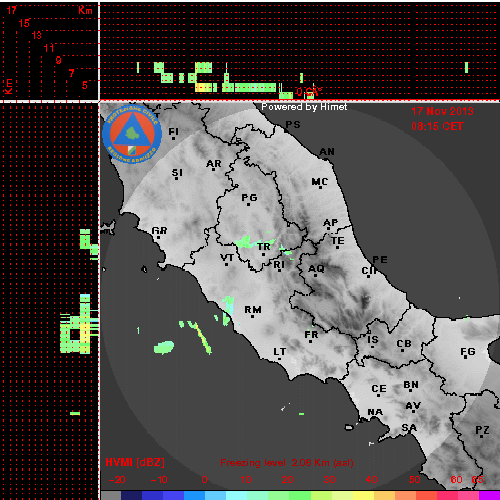This screenshot has width=500, height=500.
Task: Click the LT province label on map
Action: click(280, 352)
